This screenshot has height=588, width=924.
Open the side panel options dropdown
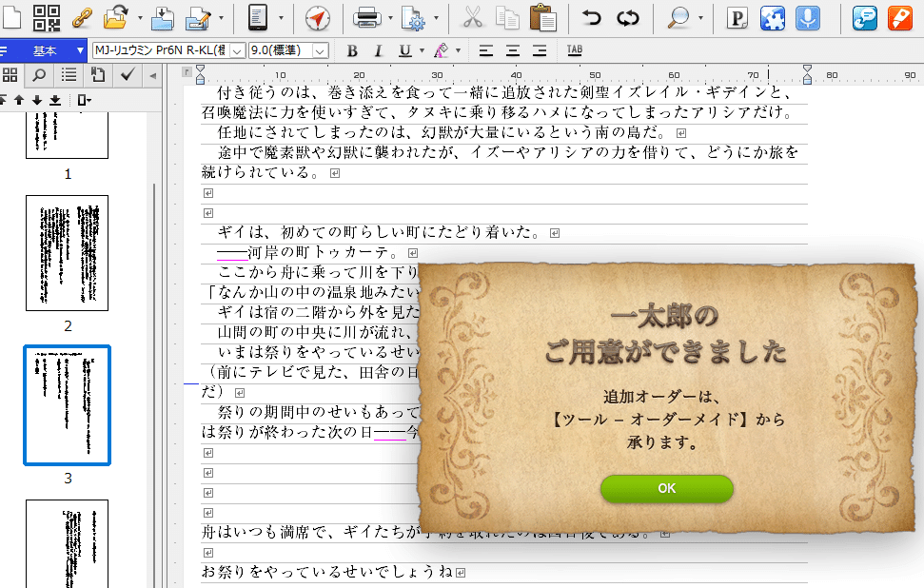tap(85, 100)
